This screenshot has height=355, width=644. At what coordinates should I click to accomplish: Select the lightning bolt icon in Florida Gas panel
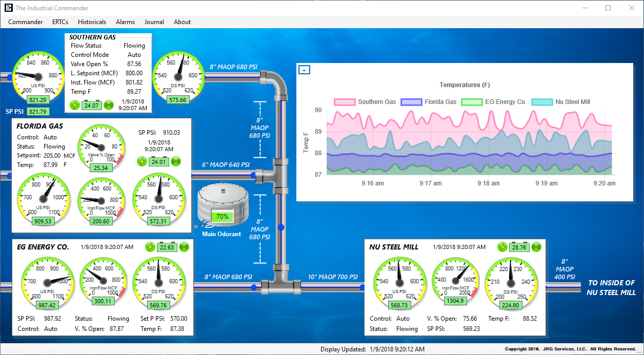coord(143,161)
